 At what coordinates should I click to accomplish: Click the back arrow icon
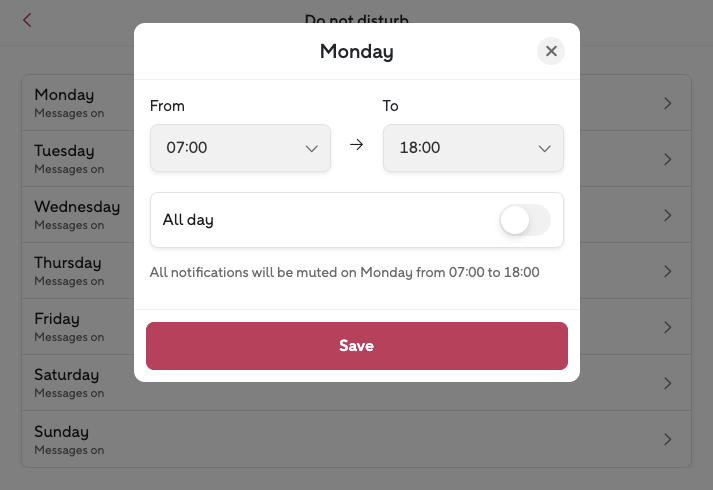tap(27, 20)
